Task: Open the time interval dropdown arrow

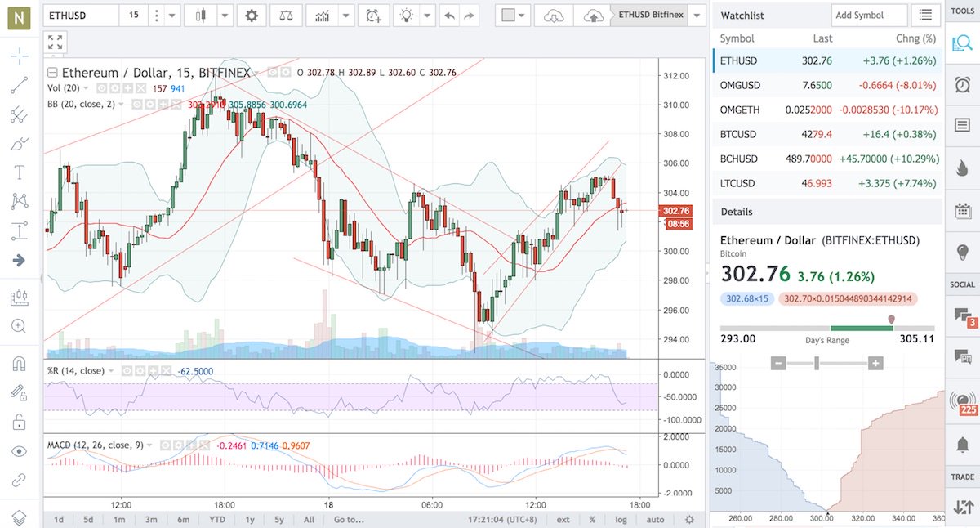Action: click(171, 16)
